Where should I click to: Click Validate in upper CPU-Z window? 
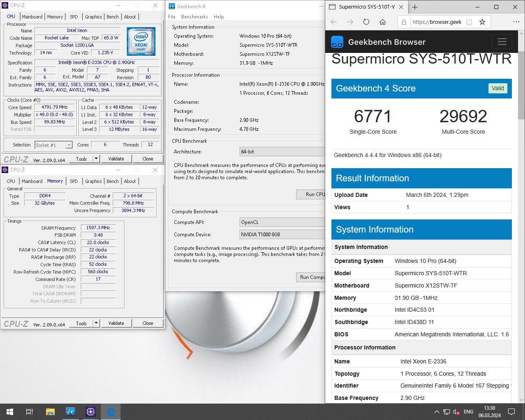coord(116,159)
